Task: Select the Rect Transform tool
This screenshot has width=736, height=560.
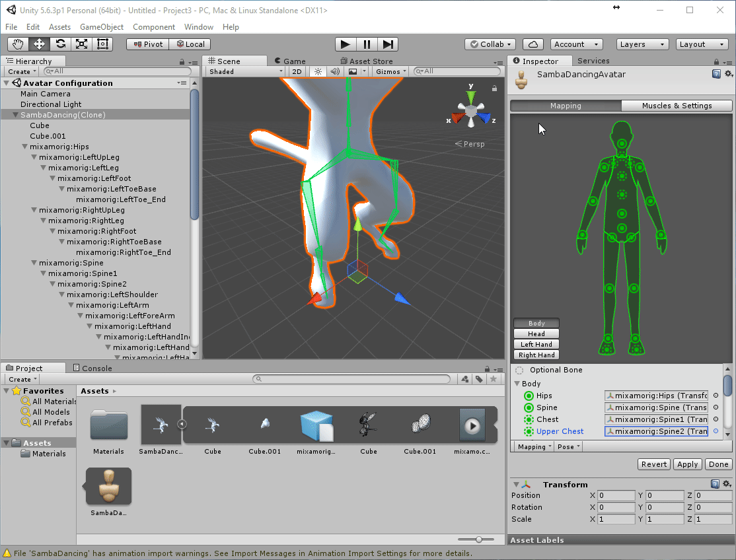Action: coord(103,44)
